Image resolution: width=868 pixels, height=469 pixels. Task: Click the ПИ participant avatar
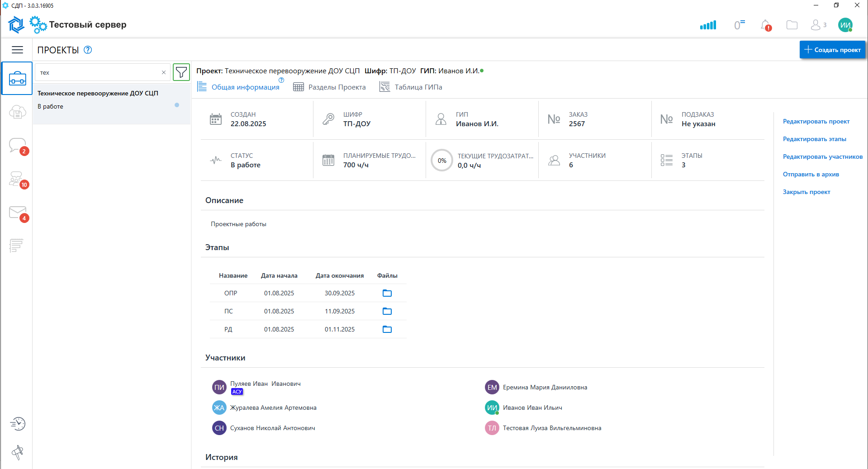point(219,387)
